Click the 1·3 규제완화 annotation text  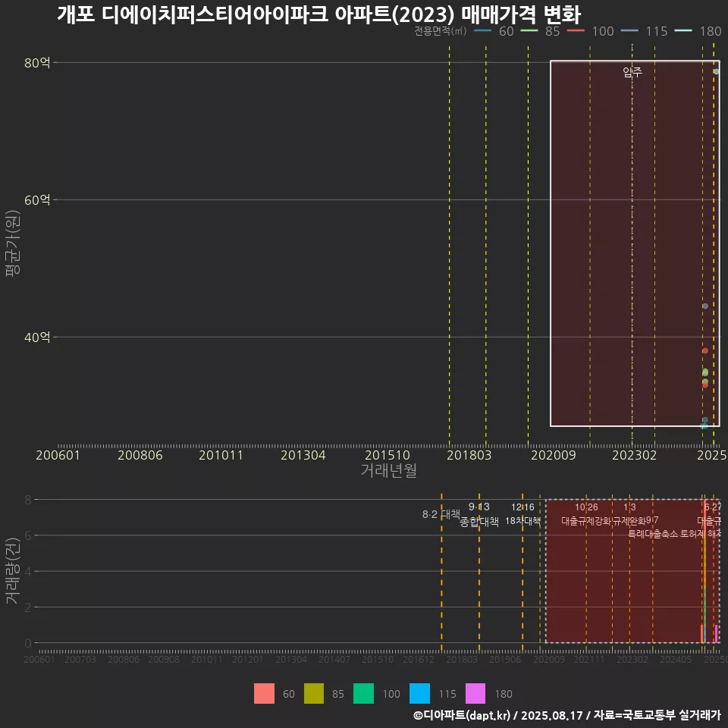point(631,514)
